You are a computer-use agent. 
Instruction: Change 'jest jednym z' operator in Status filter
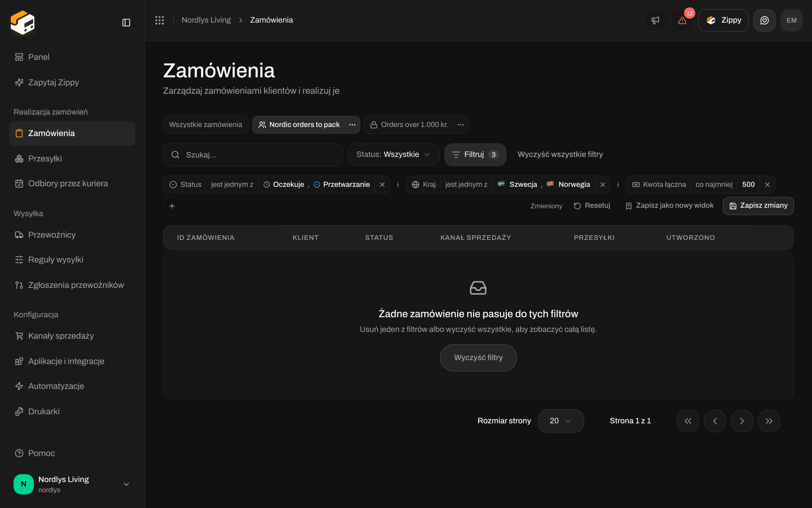click(x=232, y=185)
